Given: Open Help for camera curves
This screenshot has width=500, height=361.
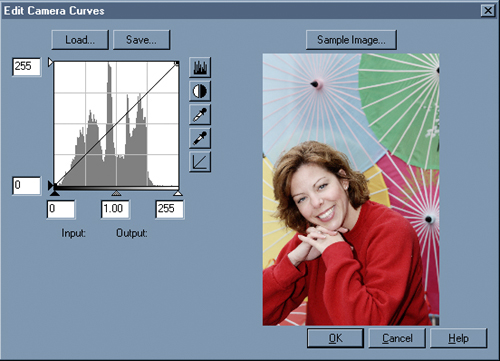Looking at the screenshot, I should (x=459, y=338).
